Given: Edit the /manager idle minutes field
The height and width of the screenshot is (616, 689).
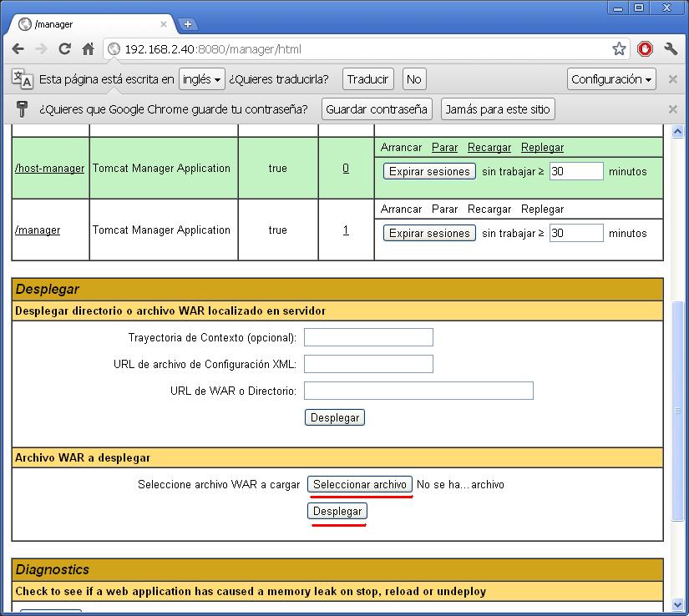Looking at the screenshot, I should [576, 233].
